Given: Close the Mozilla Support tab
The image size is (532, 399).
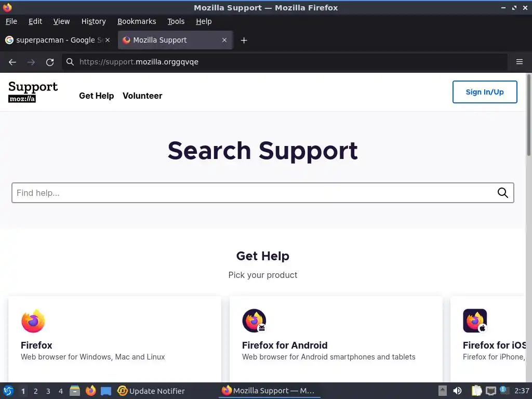Looking at the screenshot, I should [x=224, y=40].
